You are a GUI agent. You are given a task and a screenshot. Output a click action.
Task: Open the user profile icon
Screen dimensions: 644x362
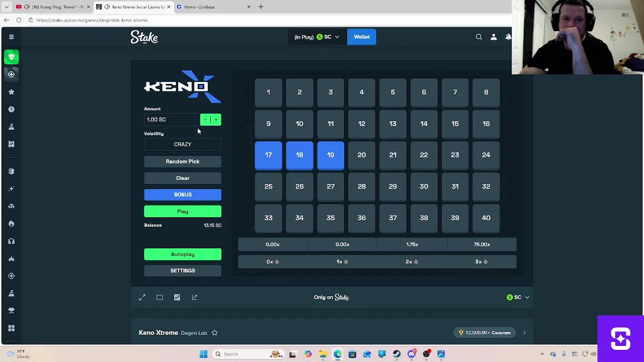pyautogui.click(x=494, y=37)
